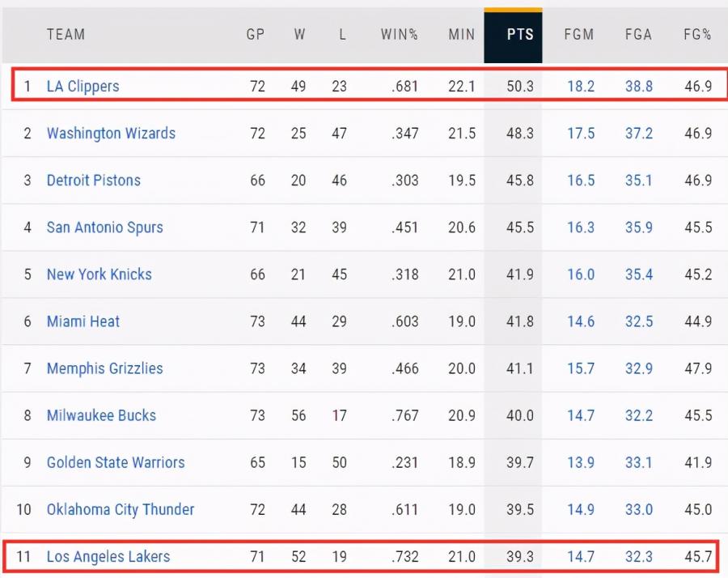Open the Miami Heat team link

[x=83, y=321]
